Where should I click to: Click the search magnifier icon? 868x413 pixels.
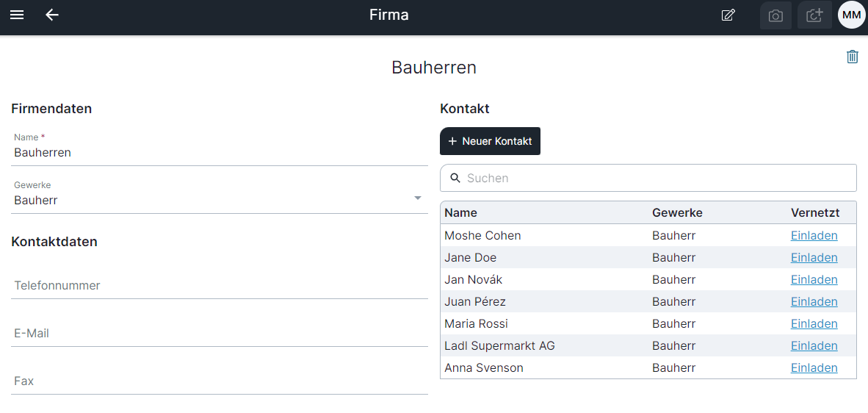tap(455, 178)
